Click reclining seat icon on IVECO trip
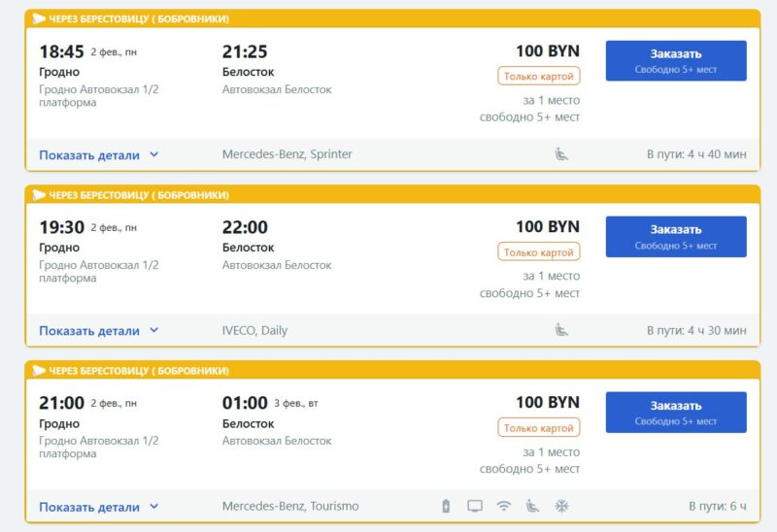Screen dimensions: 777x532 pos(561,330)
